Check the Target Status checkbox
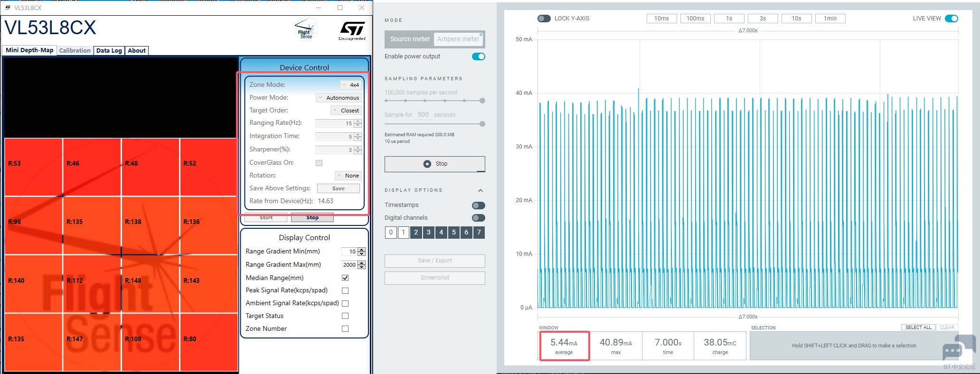This screenshot has width=980, height=374. 345,316
